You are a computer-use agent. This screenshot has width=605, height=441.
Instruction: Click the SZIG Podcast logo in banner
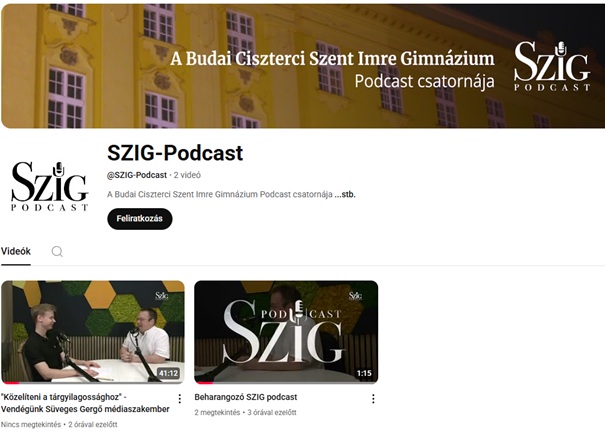tap(552, 66)
